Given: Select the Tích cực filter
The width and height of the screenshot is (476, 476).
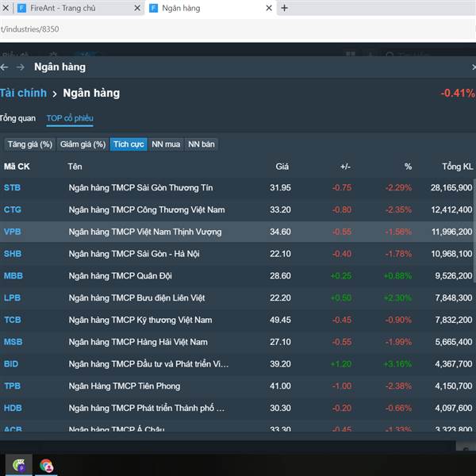Looking at the screenshot, I should point(129,144).
